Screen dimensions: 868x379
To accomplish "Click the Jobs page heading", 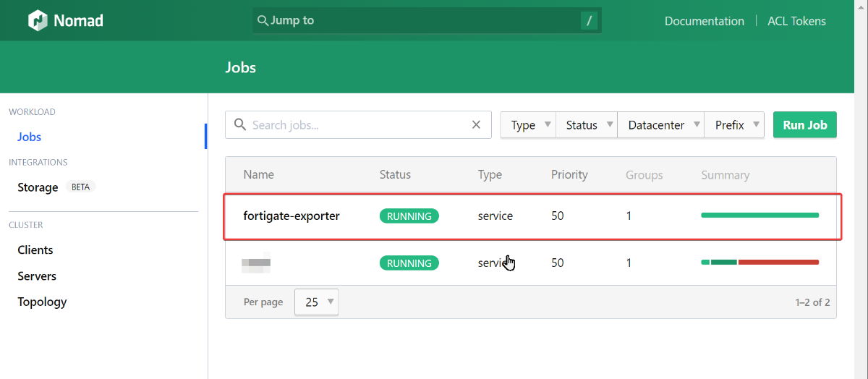I will (241, 67).
